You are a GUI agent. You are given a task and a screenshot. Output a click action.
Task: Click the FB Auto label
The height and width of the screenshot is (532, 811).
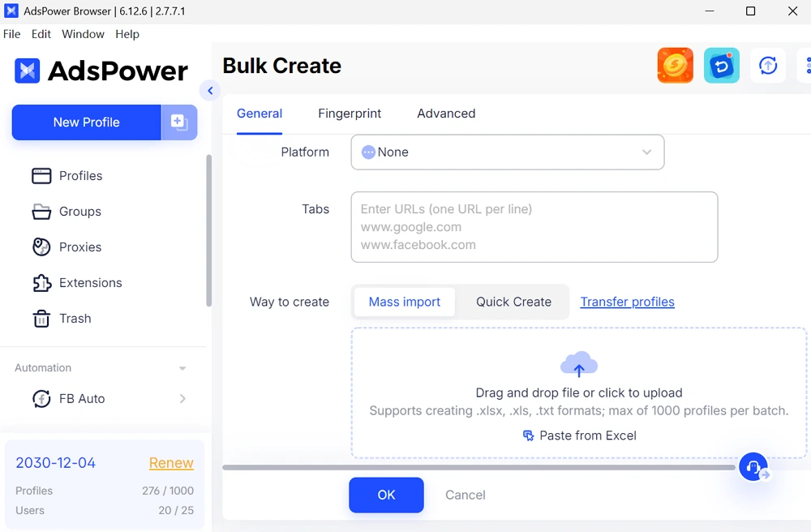(82, 399)
